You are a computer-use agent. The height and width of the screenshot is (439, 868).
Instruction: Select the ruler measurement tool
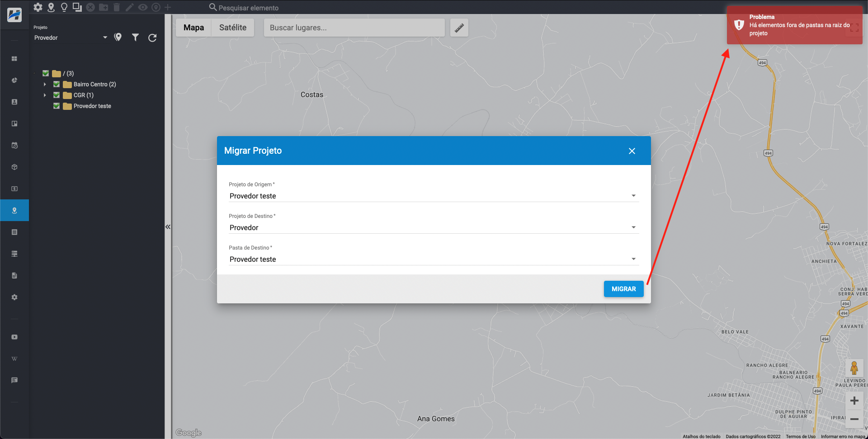tap(459, 28)
